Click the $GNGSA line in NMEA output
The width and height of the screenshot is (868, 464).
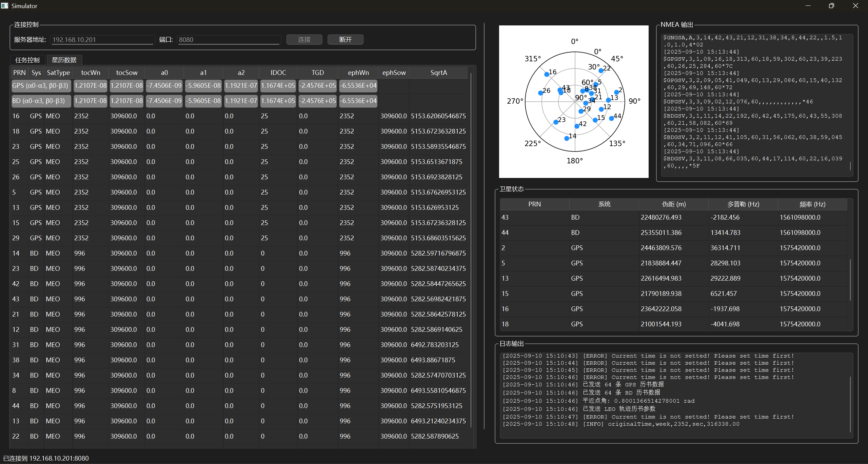(x=753, y=41)
